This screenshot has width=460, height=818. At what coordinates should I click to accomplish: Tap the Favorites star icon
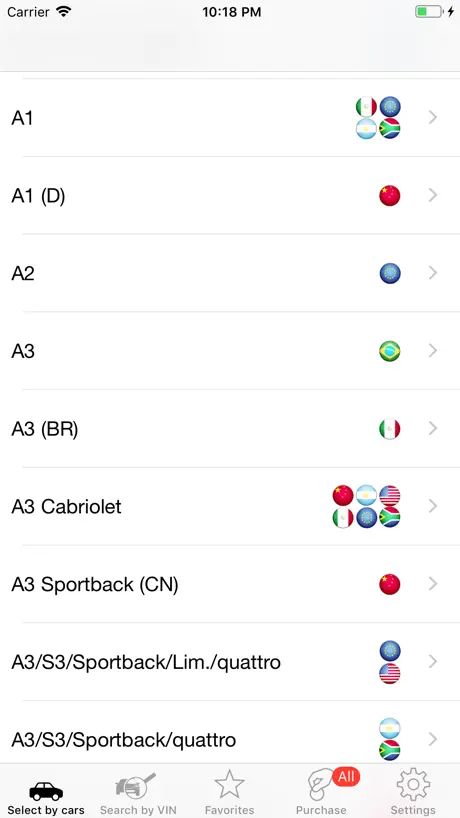pyautogui.click(x=229, y=785)
